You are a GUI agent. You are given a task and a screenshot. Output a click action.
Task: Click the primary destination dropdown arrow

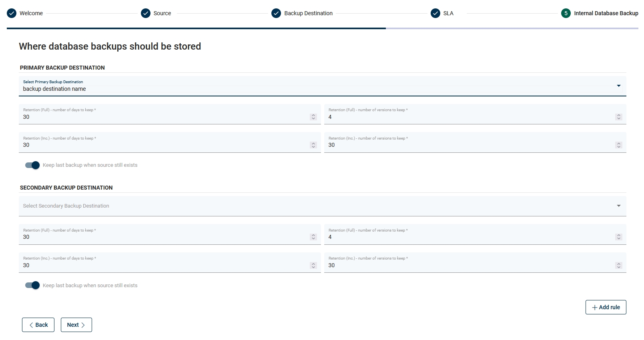(619, 86)
